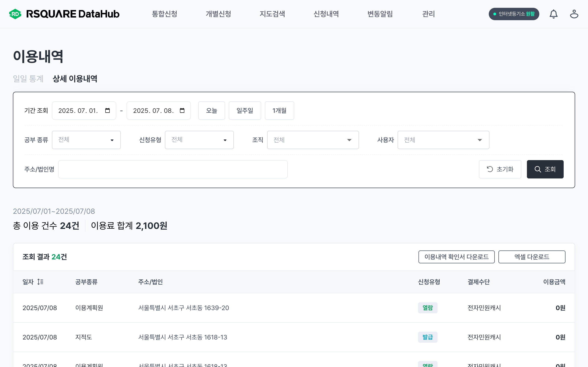Screen dimensions: 588x367
Task: Expand the 신청유형 dropdown
Action: [199, 140]
